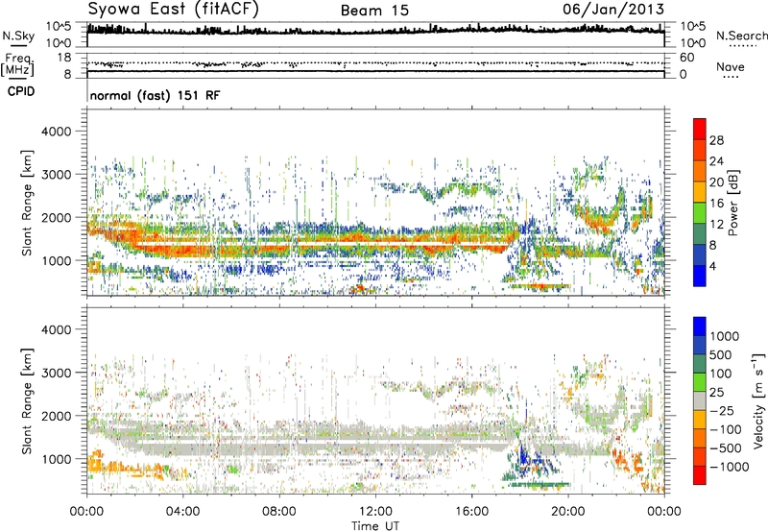Click the '04:00' time axis tick label
The width and height of the screenshot is (768, 532).
182,512
